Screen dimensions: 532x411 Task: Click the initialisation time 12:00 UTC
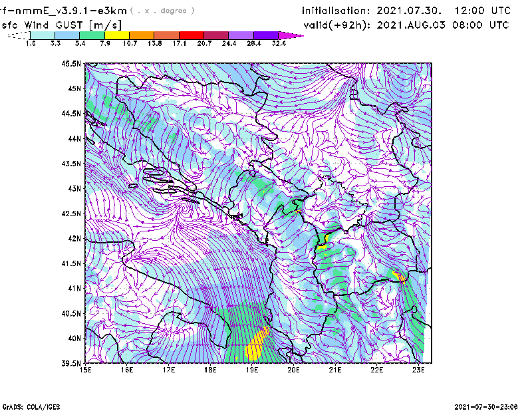coord(483,11)
